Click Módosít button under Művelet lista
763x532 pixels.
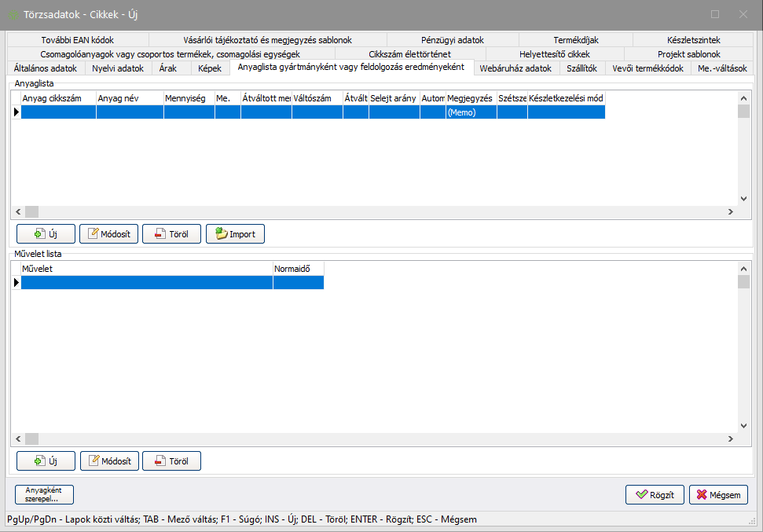click(x=109, y=460)
